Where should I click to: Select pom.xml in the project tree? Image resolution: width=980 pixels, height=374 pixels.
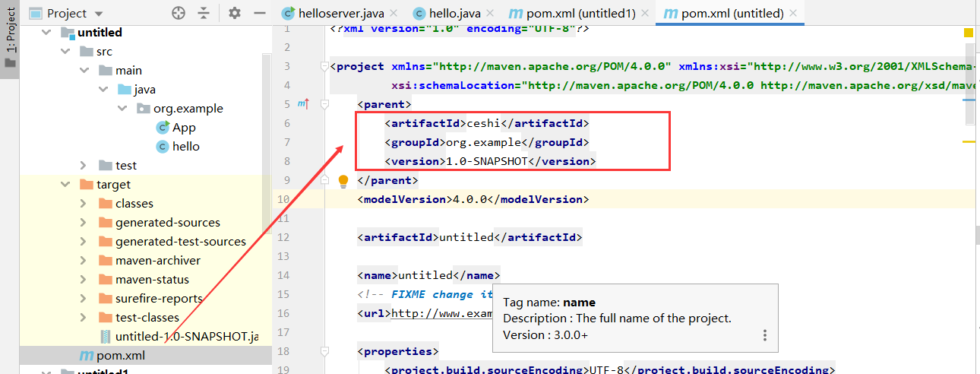pyautogui.click(x=121, y=356)
